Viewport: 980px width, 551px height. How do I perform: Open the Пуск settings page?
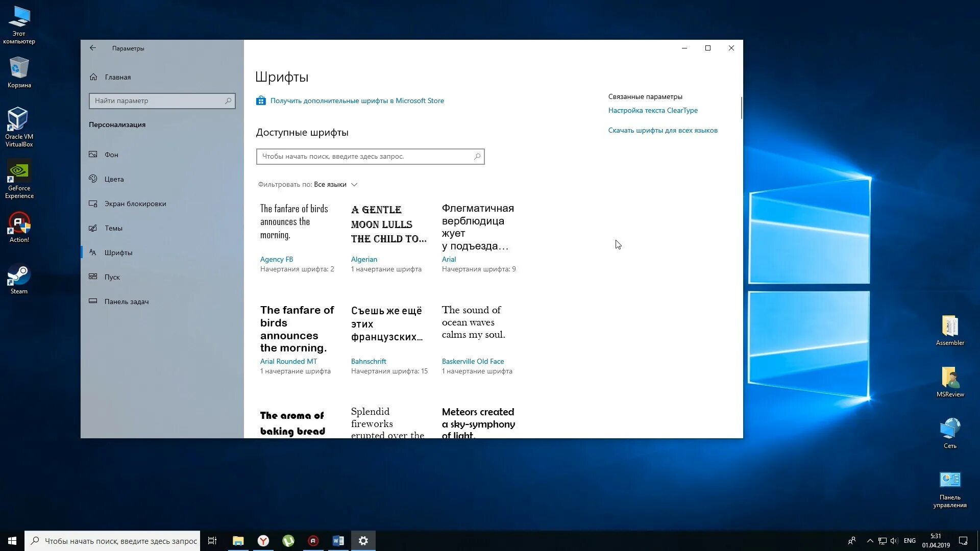pos(112,277)
